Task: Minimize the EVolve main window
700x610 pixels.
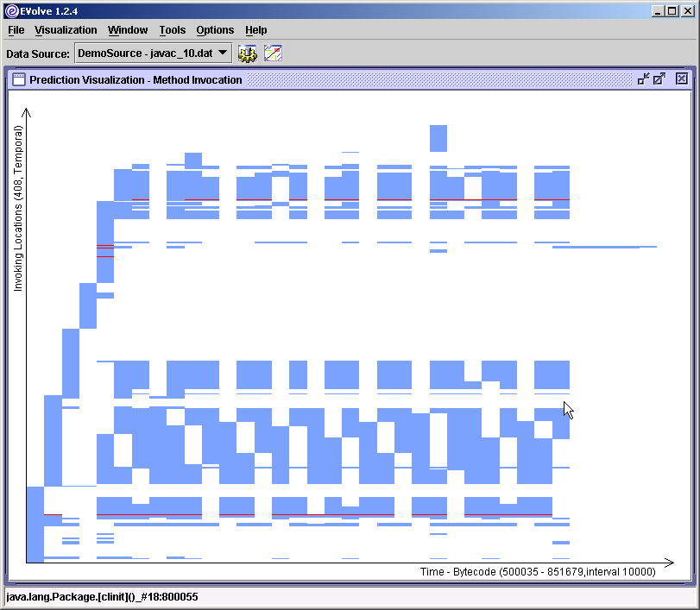Action: click(657, 11)
